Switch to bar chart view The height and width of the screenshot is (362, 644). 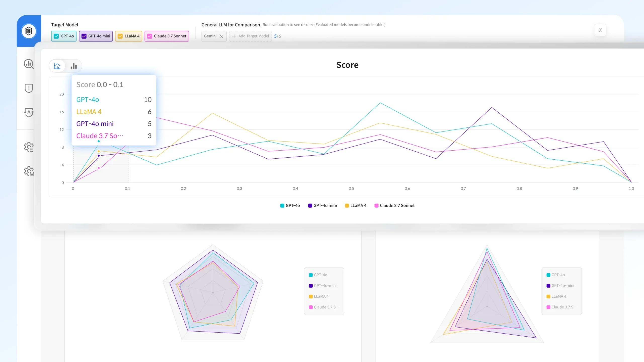[74, 66]
